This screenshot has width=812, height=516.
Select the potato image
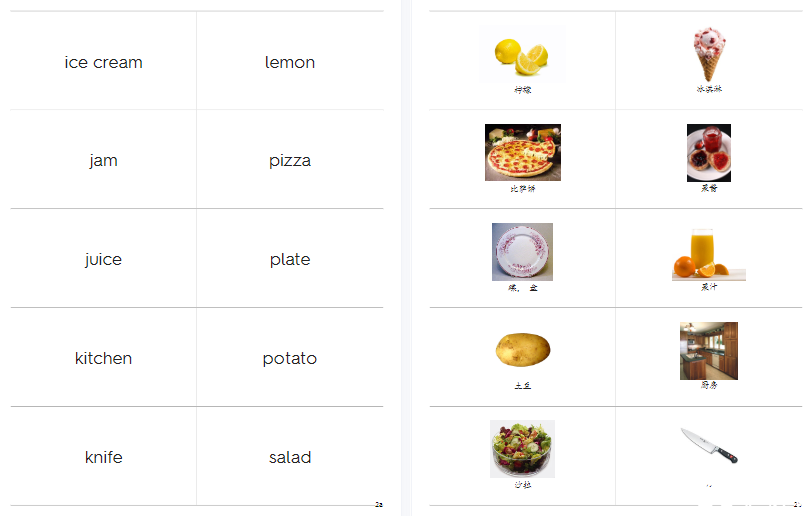click(523, 350)
